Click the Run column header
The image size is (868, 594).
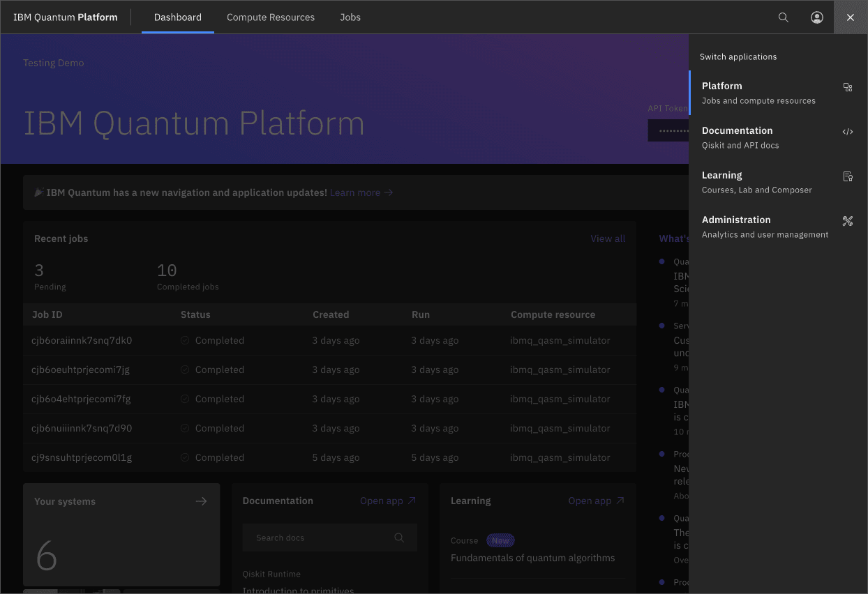pos(421,314)
